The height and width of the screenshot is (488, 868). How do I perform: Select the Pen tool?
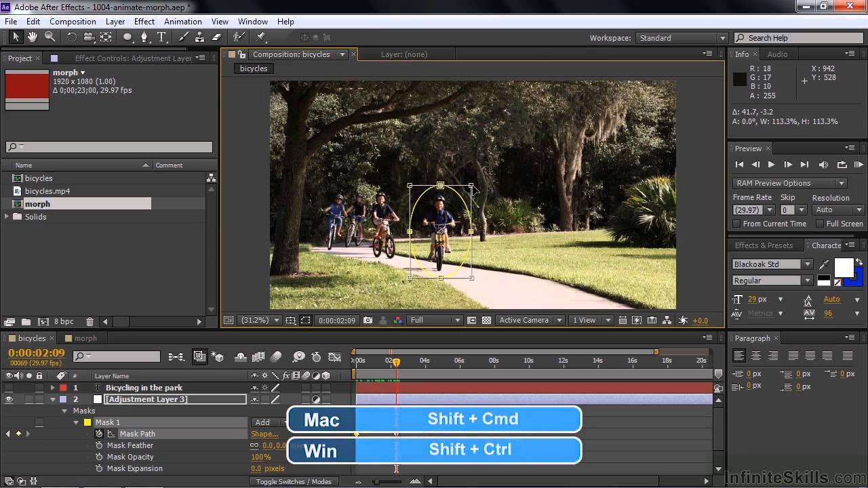[x=144, y=37]
